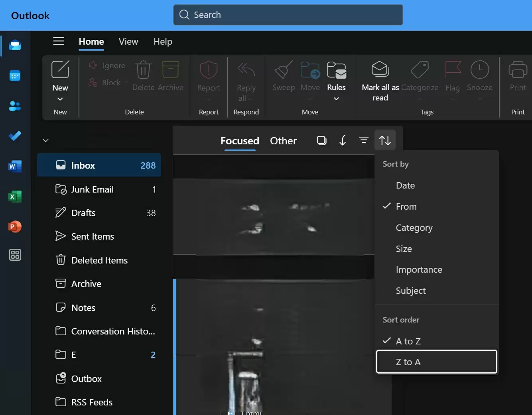Screen dimensions: 532x415
Task: Open Excel from the sidebar
Action: pyautogui.click(x=15, y=197)
